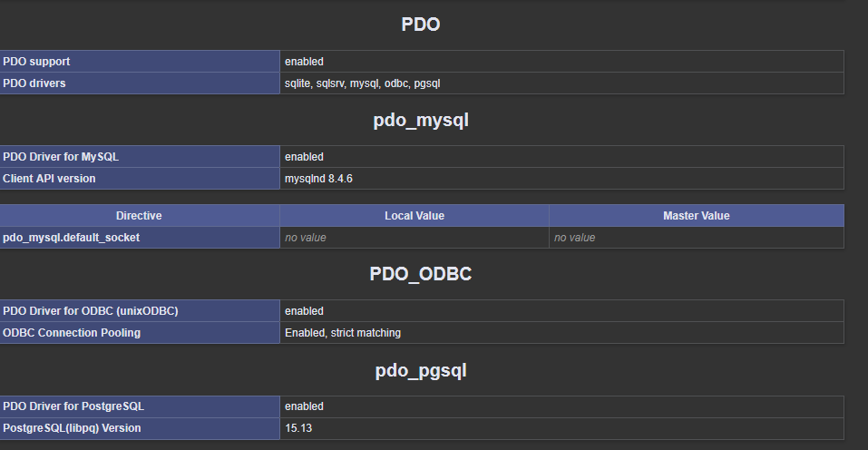The height and width of the screenshot is (450, 868).
Task: Click 'Enabled, strict matching' value cell
Action: 343,333
